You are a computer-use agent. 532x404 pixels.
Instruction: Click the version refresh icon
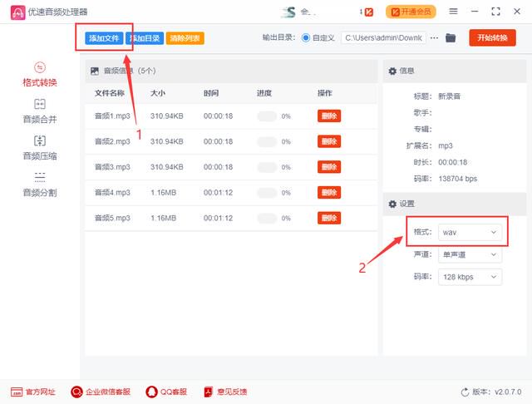tap(465, 392)
